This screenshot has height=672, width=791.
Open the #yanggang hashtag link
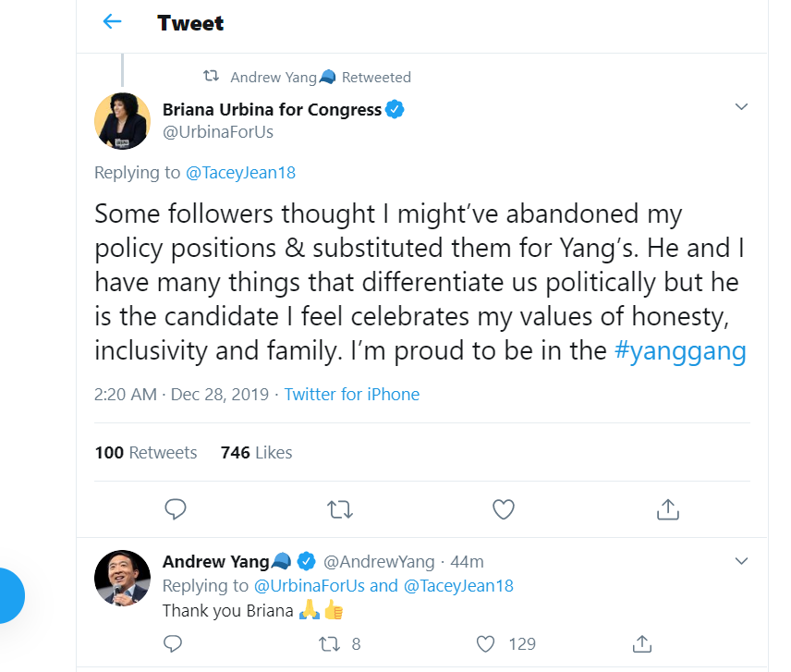tap(679, 351)
